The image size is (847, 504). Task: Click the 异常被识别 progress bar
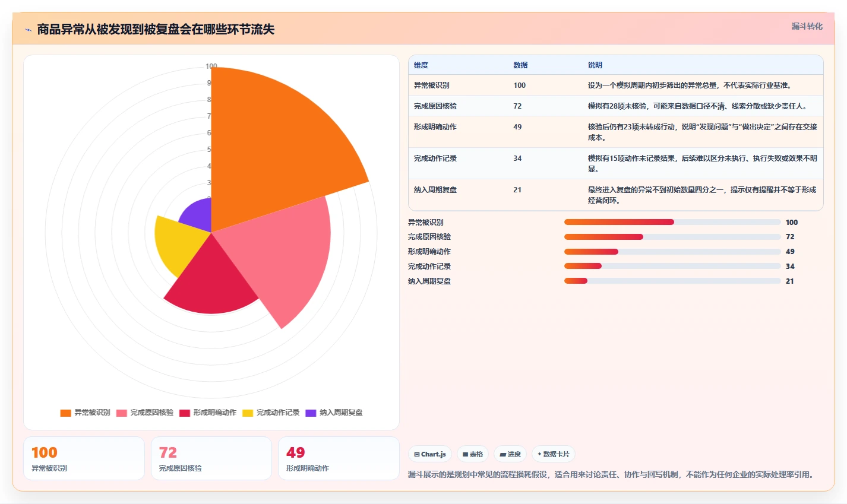[672, 222]
